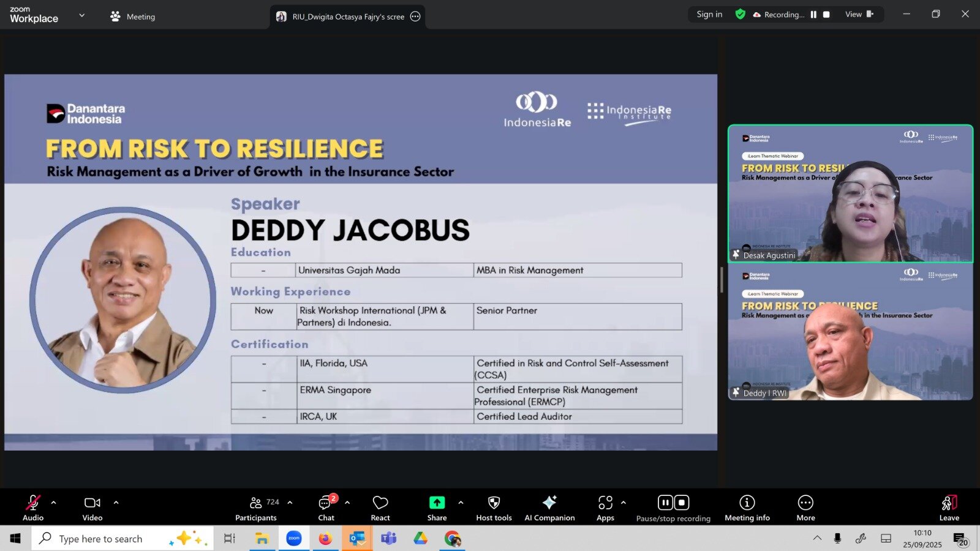The width and height of the screenshot is (980, 551).
Task: Click the green Share screen button
Action: click(x=437, y=508)
